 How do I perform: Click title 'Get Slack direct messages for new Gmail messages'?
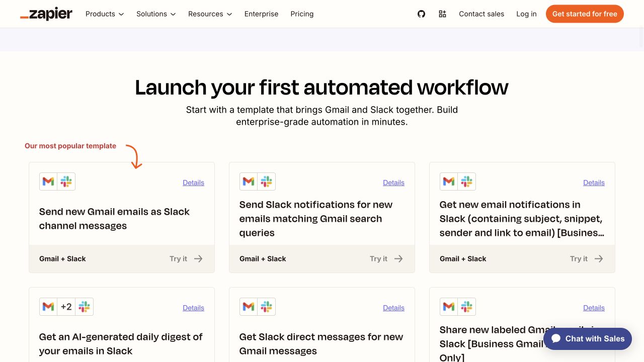(321, 344)
